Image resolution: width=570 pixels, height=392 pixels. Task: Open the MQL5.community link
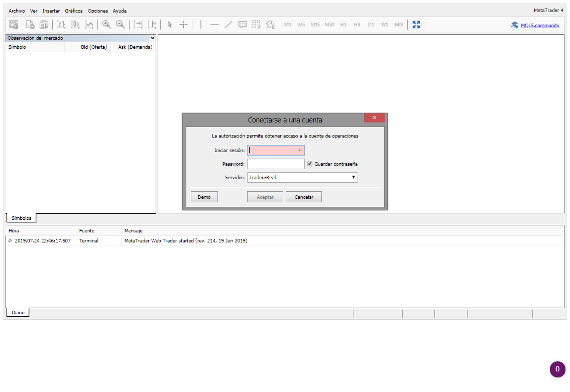(x=540, y=26)
